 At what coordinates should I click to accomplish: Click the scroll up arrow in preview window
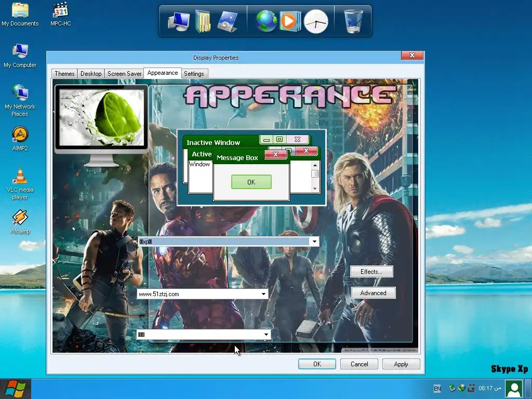click(x=315, y=165)
